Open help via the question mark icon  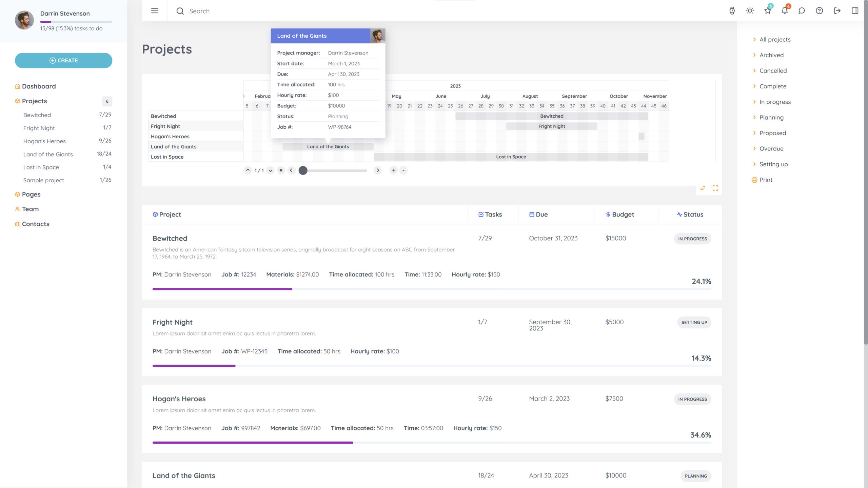pos(820,11)
